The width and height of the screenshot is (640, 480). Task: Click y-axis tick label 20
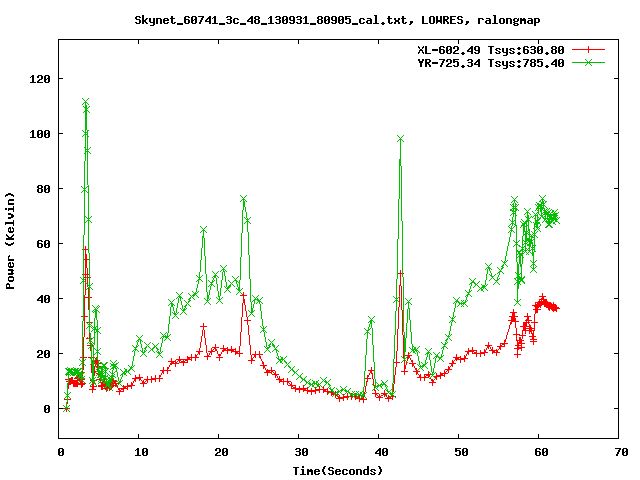coord(43,354)
